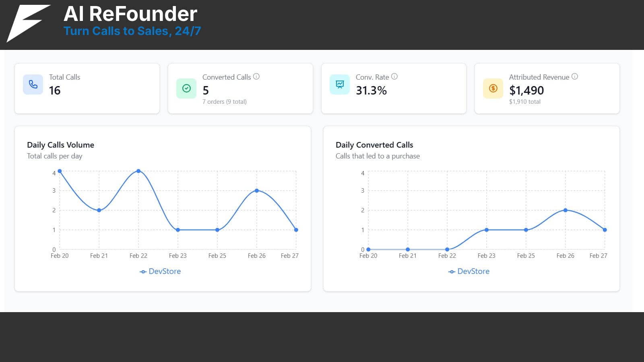Click the dollar coin Attributed Revenue icon
Viewport: 644px width, 362px height.
493,88
